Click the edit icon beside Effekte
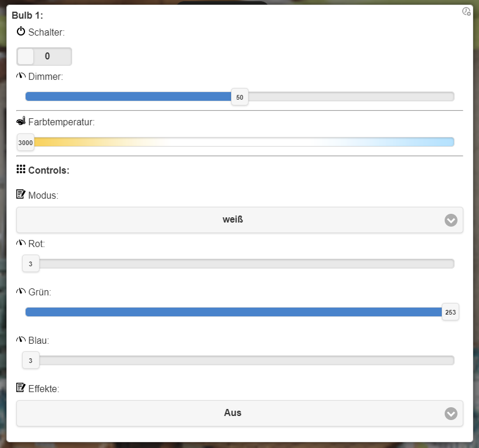The width and height of the screenshot is (479, 448). pyautogui.click(x=21, y=387)
